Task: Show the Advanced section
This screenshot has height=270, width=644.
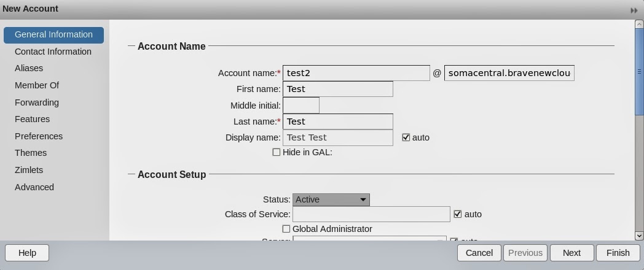Action: (34, 187)
